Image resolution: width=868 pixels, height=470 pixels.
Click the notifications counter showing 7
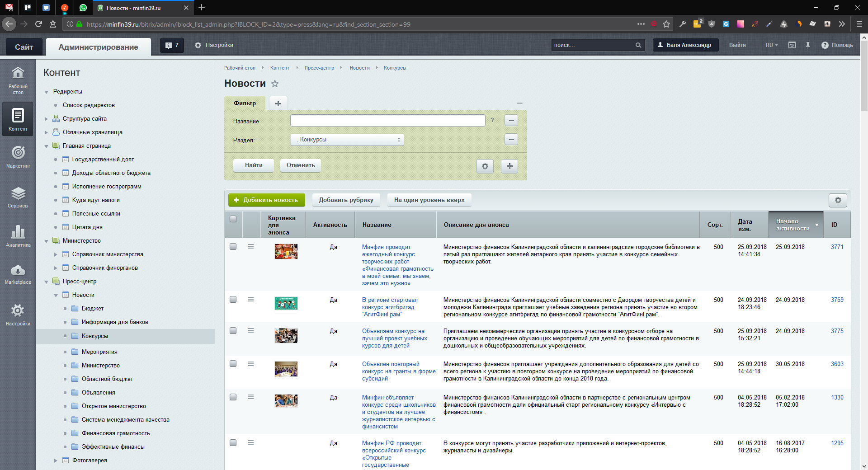point(172,45)
